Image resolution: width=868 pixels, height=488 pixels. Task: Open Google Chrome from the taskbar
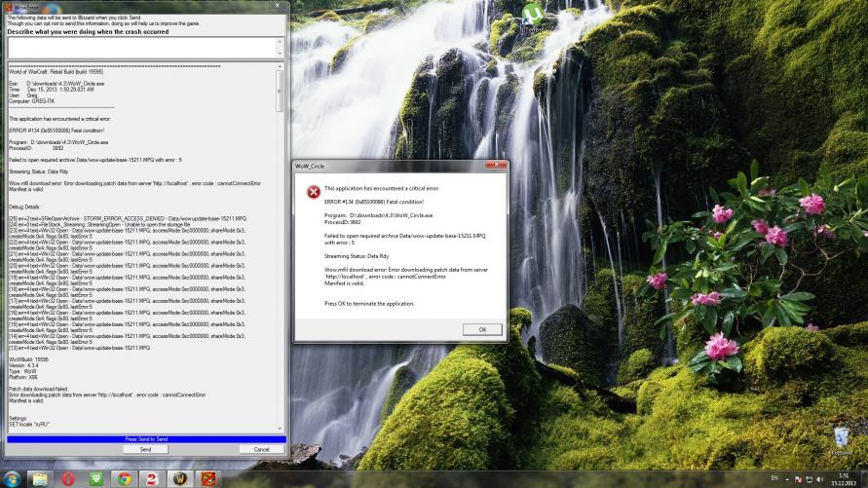coord(125,479)
